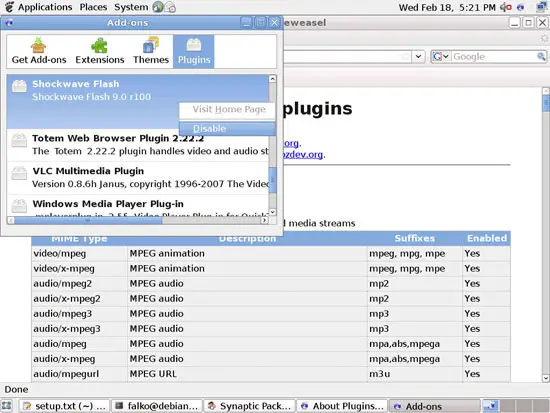
Task: Expand the address bar history dropdown
Action: [x=418, y=56]
